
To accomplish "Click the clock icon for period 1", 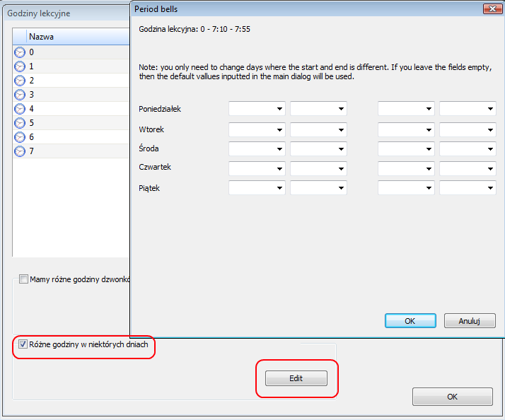I will tap(20, 66).
